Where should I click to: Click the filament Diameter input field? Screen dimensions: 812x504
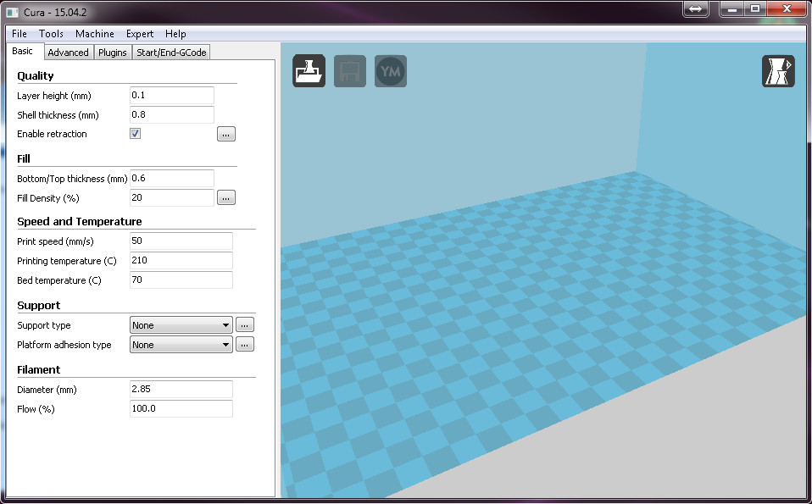point(181,389)
